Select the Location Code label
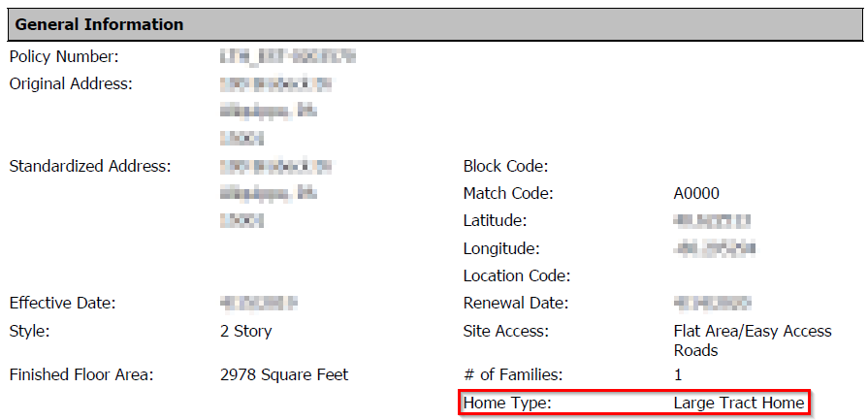 pyautogui.click(x=517, y=276)
